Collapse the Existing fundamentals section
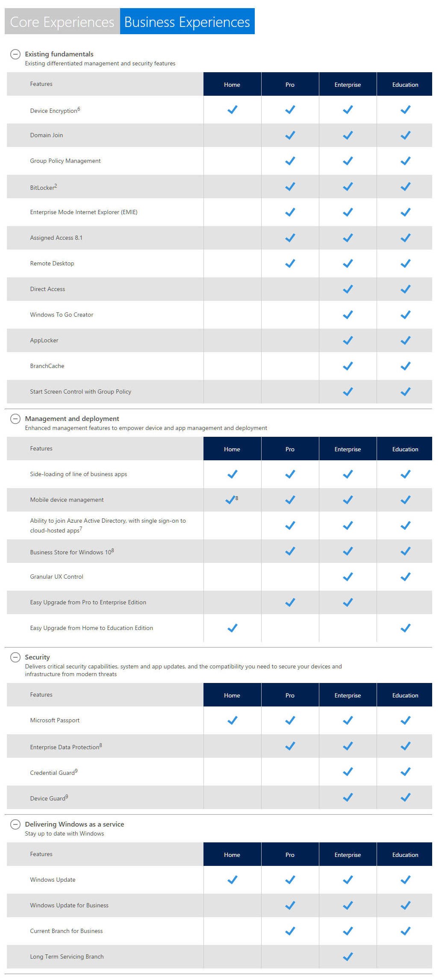Screen dimensions: 439x980 click(x=15, y=54)
